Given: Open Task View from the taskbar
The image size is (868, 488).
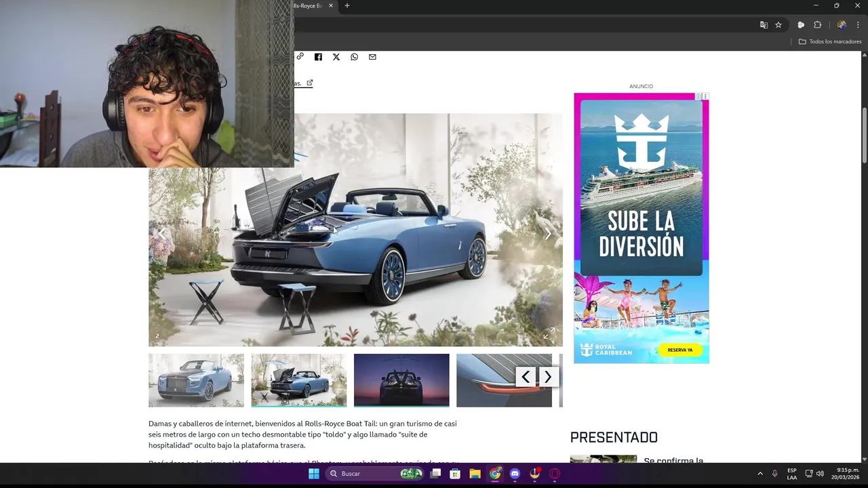Looking at the screenshot, I should coord(435,474).
